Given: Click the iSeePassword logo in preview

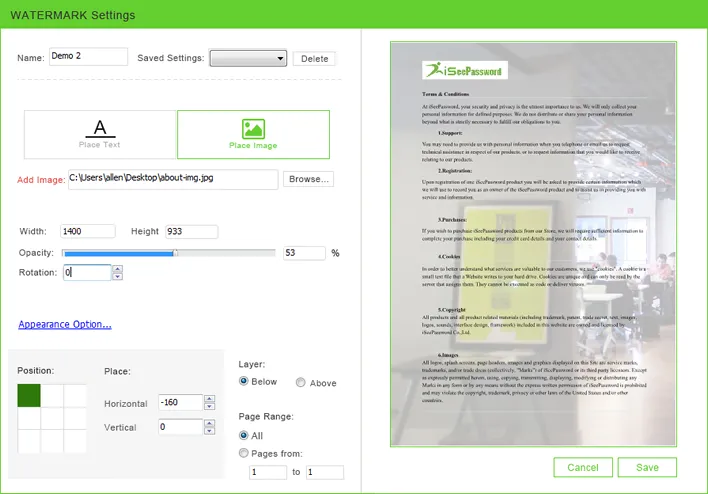Looking at the screenshot, I should pyautogui.click(x=465, y=70).
